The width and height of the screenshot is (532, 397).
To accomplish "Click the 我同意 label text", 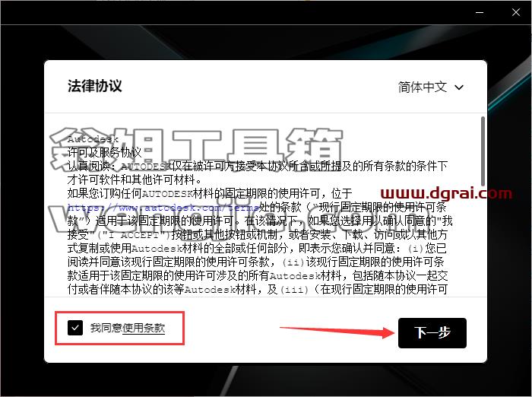I will coord(106,328).
